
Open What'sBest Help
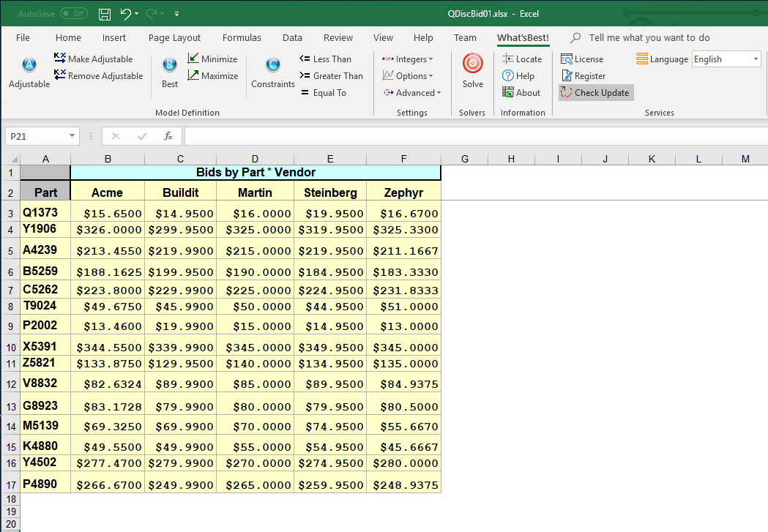pyautogui.click(x=518, y=76)
